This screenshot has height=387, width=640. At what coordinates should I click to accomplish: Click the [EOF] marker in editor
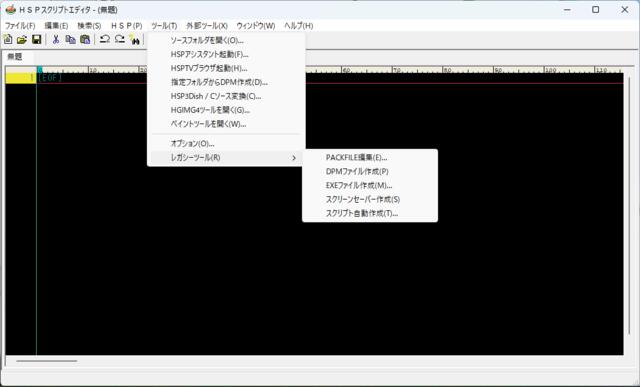pos(50,78)
